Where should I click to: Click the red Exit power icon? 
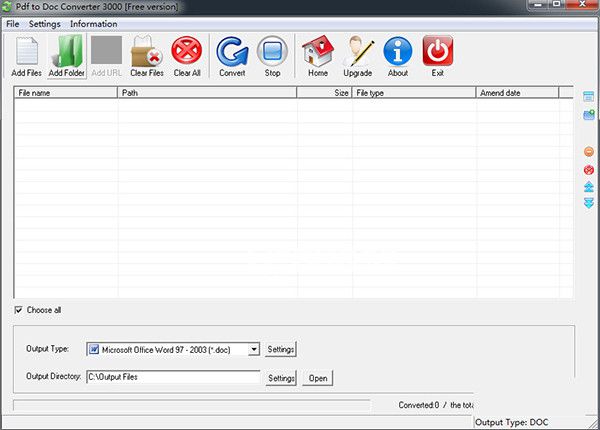[438, 51]
